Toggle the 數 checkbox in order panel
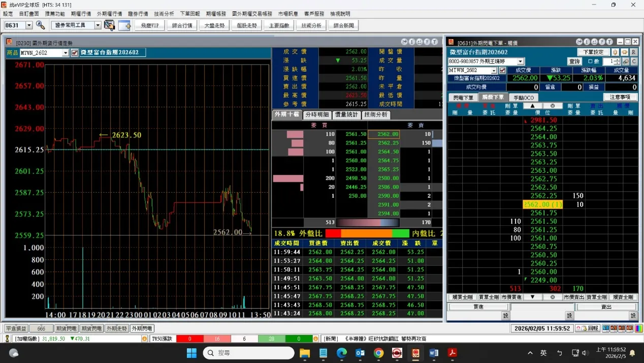 click(x=590, y=62)
